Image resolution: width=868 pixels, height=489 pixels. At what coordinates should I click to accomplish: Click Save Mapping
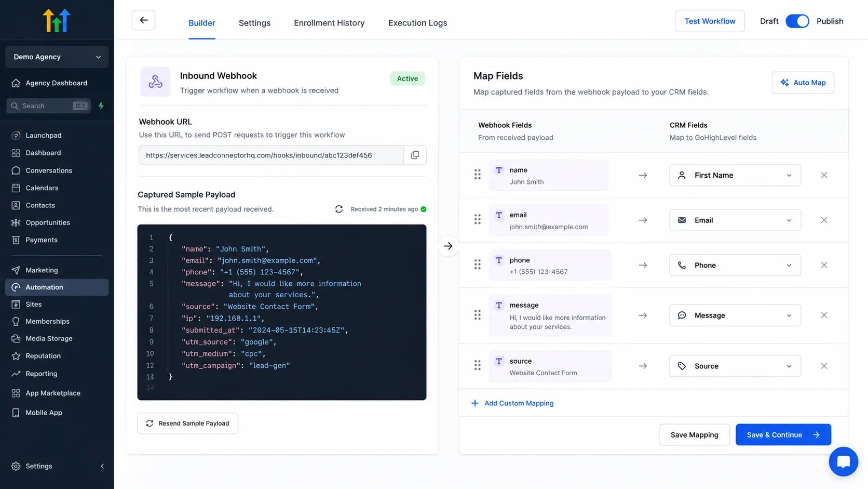pos(694,434)
